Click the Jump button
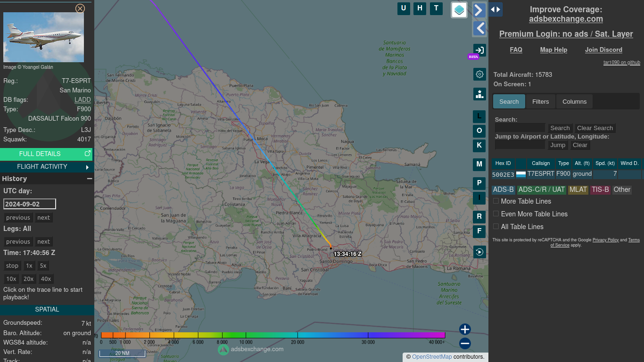This screenshot has height=362, width=644. (x=558, y=145)
